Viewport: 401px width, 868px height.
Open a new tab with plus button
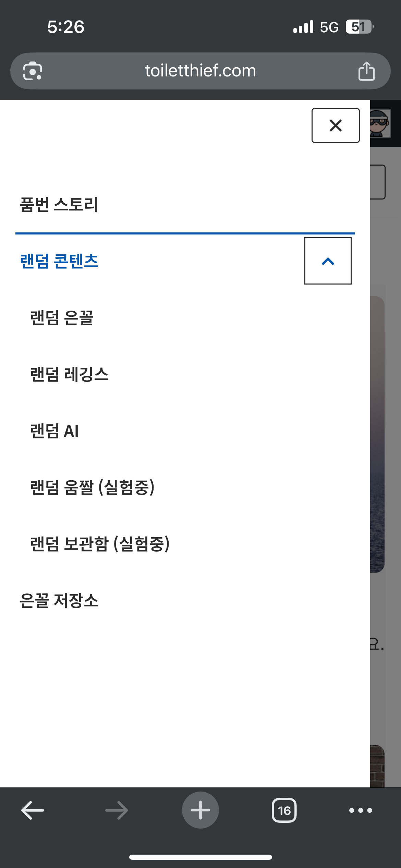(200, 810)
